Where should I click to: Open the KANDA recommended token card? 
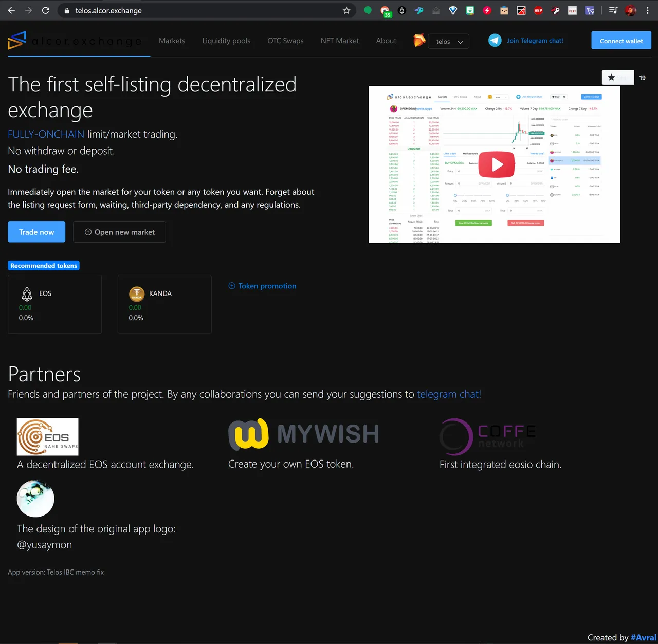(164, 304)
